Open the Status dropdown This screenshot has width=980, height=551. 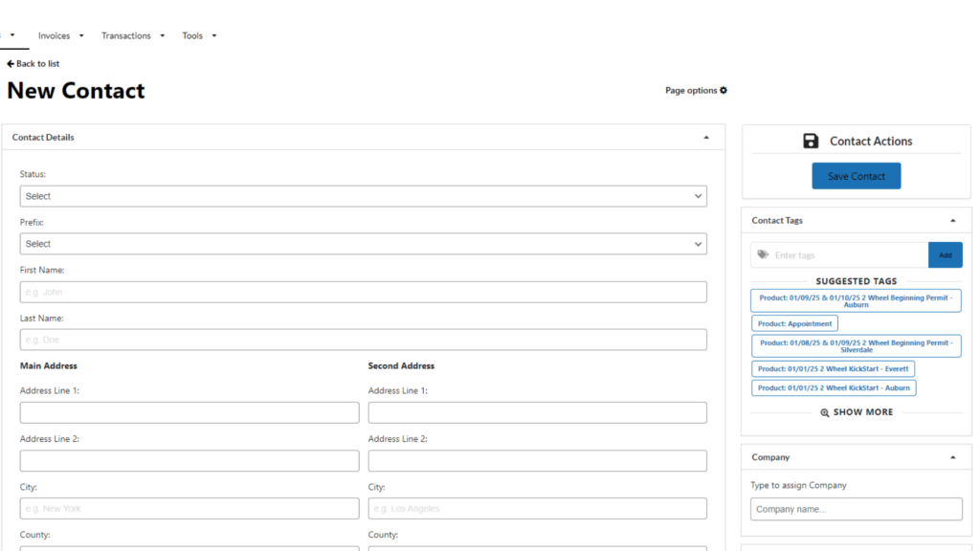[x=363, y=196]
